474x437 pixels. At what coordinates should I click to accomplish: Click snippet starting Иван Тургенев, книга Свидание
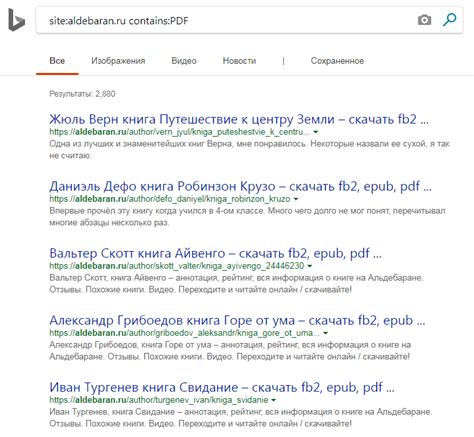[241, 418]
